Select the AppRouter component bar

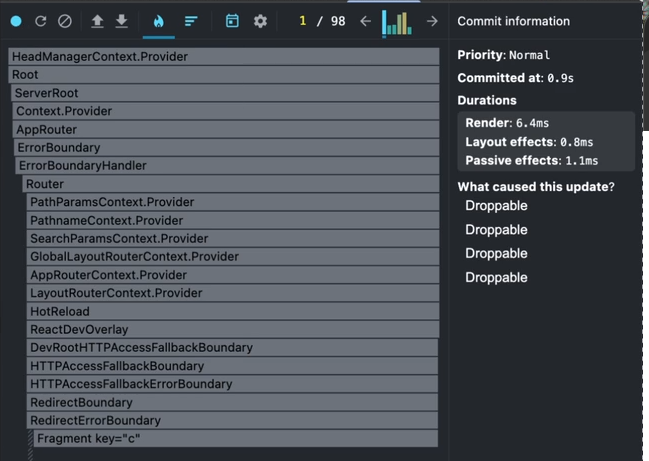point(226,130)
